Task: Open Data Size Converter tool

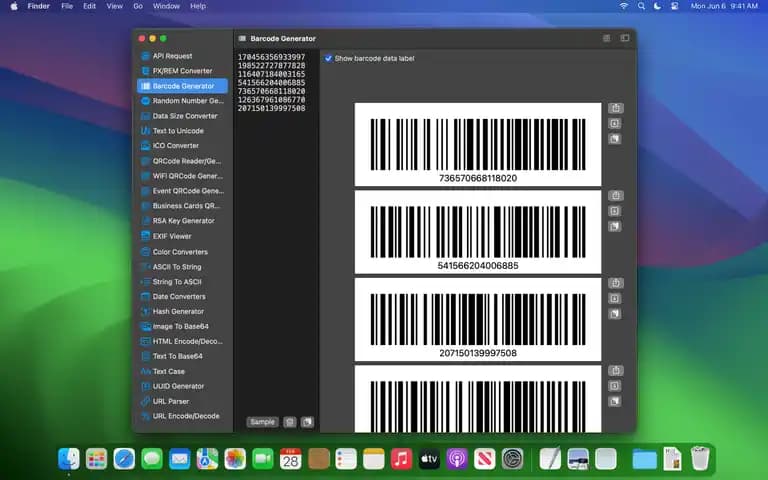Action: pyautogui.click(x=182, y=116)
